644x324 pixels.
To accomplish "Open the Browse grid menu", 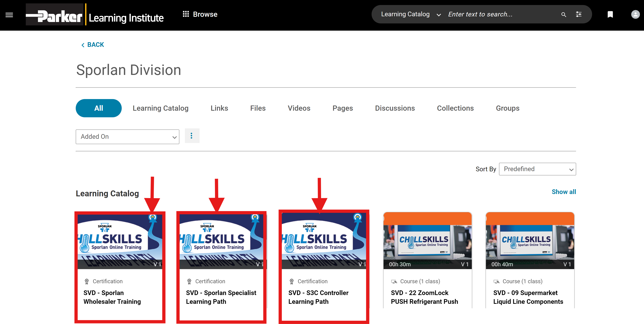I will (x=200, y=14).
